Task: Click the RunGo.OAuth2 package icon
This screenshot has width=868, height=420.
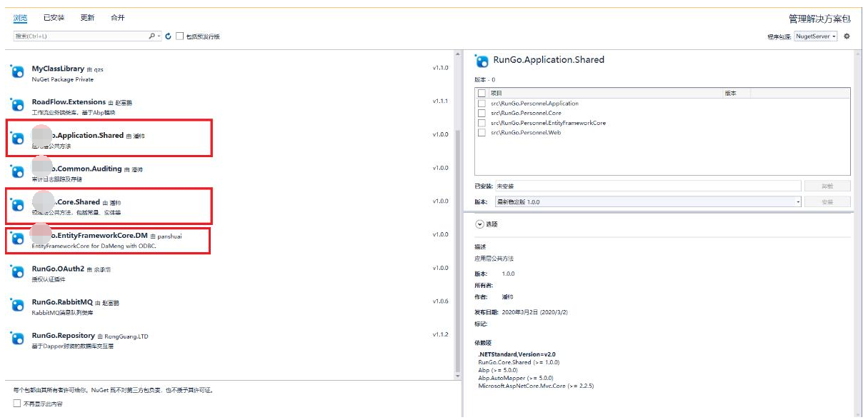Action: point(17,271)
